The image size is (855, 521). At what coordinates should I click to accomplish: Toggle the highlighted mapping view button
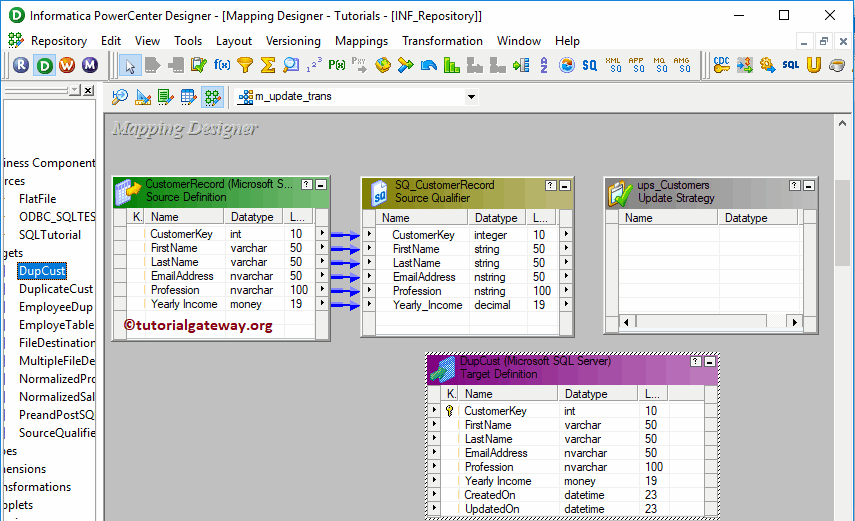211,97
